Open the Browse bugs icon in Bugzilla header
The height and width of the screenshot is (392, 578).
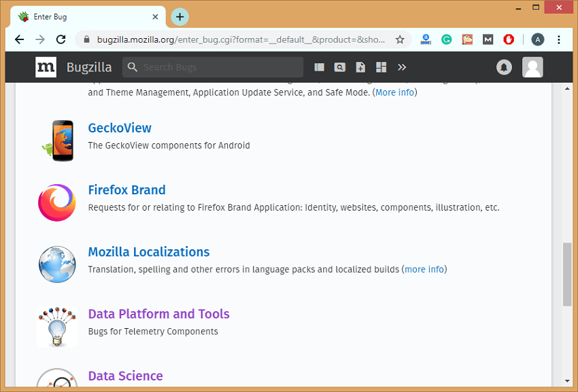pyautogui.click(x=319, y=67)
